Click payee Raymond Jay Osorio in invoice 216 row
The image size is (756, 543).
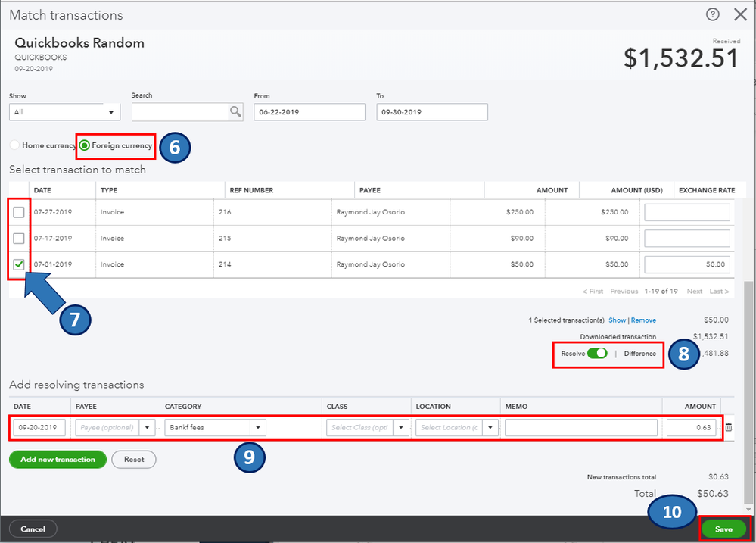coord(370,212)
